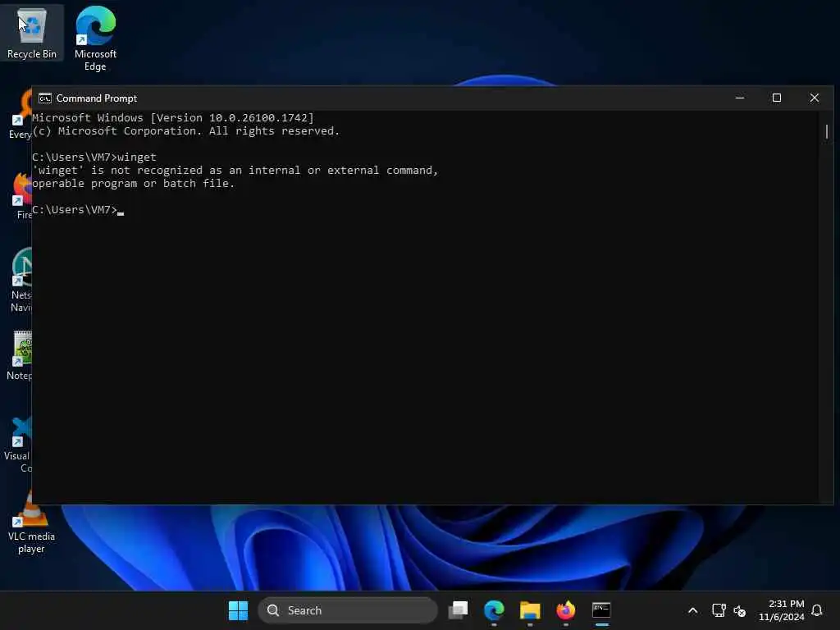Open the notifications bell icon
This screenshot has height=630, width=840.
[817, 610]
